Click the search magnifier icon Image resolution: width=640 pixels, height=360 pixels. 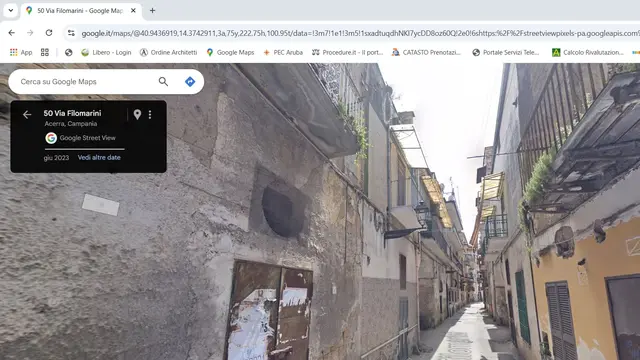(163, 82)
